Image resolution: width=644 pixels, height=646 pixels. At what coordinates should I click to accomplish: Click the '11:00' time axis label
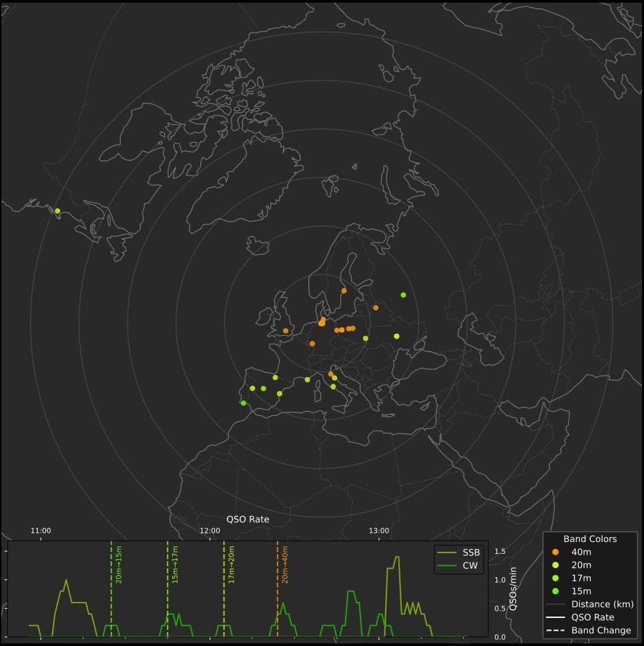click(41, 531)
